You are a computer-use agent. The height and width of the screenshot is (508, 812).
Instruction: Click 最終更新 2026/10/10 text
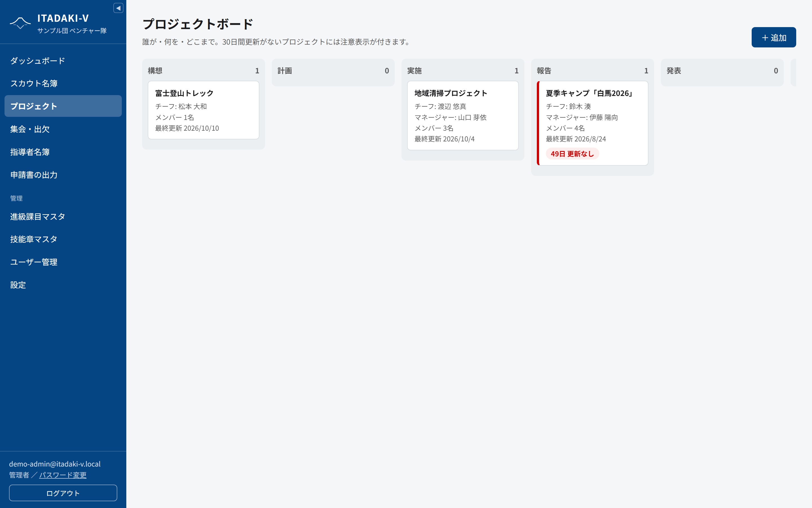click(x=187, y=128)
